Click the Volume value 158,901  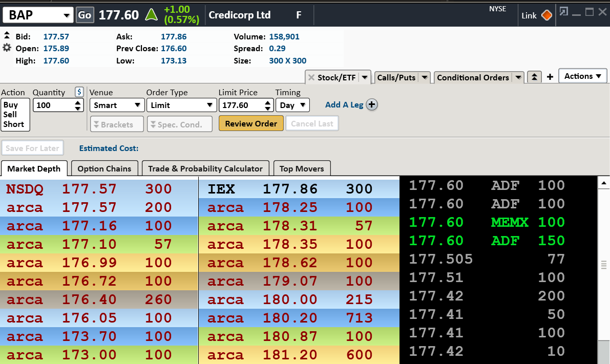tap(284, 36)
